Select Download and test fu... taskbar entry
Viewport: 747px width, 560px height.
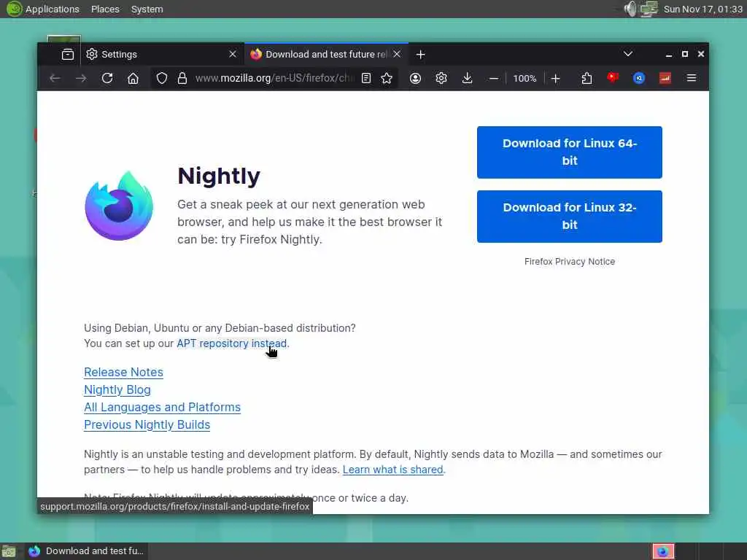point(86,551)
